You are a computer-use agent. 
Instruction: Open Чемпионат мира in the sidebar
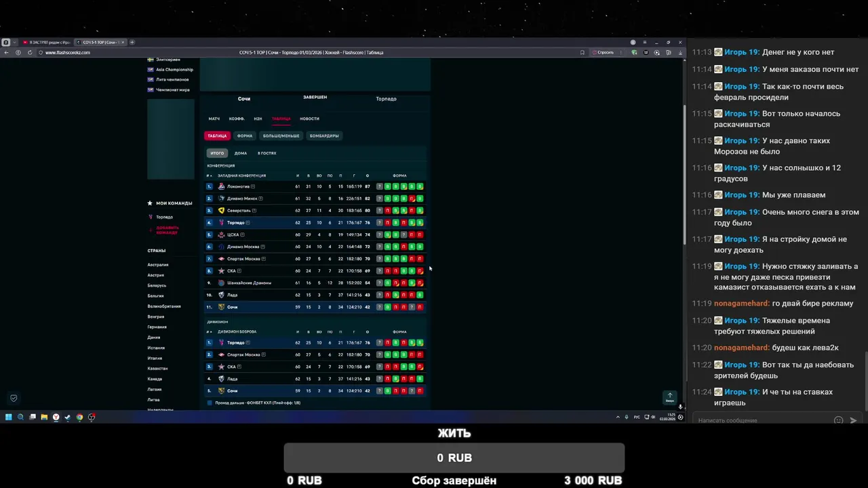pos(168,89)
